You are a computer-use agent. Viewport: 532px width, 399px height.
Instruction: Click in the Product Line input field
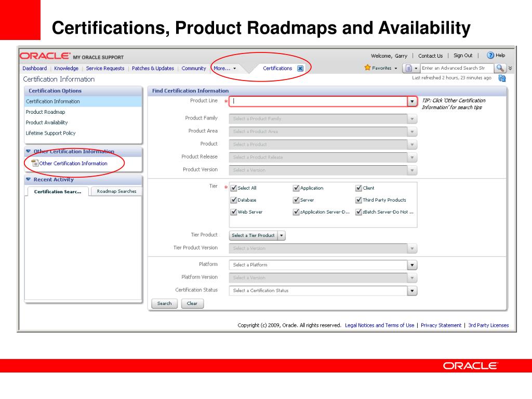(318, 101)
